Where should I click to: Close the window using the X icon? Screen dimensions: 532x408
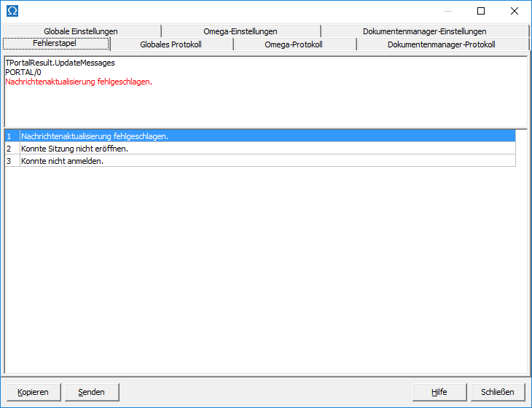515,11
